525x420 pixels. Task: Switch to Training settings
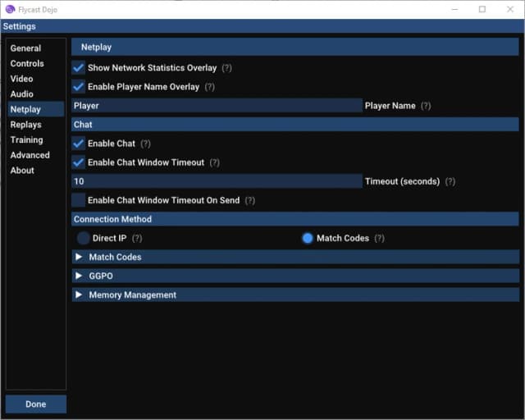coord(36,140)
